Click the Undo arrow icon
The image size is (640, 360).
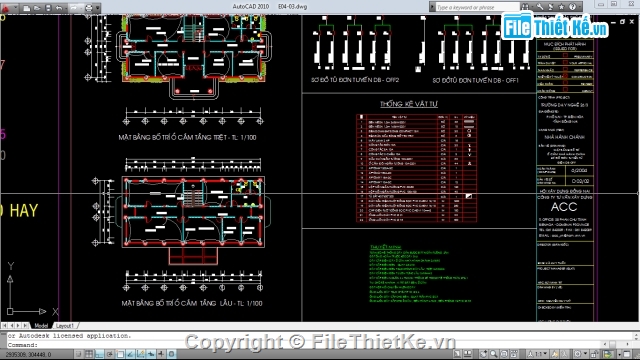pyautogui.click(x=60, y=8)
